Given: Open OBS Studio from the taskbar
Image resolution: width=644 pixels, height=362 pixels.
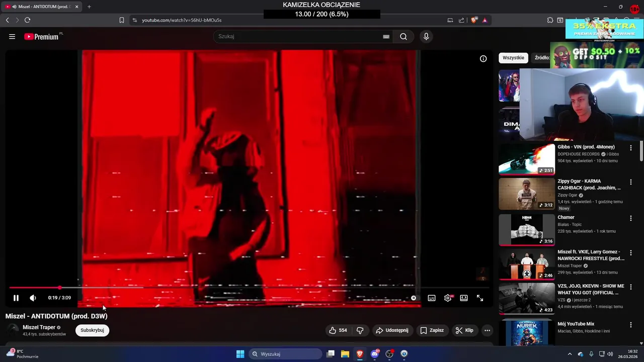Looking at the screenshot, I should coord(389,354).
